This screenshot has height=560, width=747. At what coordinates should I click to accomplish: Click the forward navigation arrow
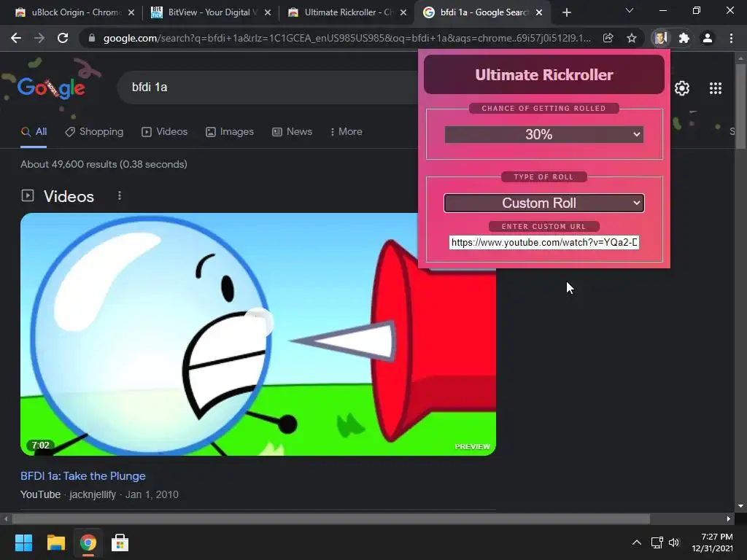pyautogui.click(x=39, y=38)
